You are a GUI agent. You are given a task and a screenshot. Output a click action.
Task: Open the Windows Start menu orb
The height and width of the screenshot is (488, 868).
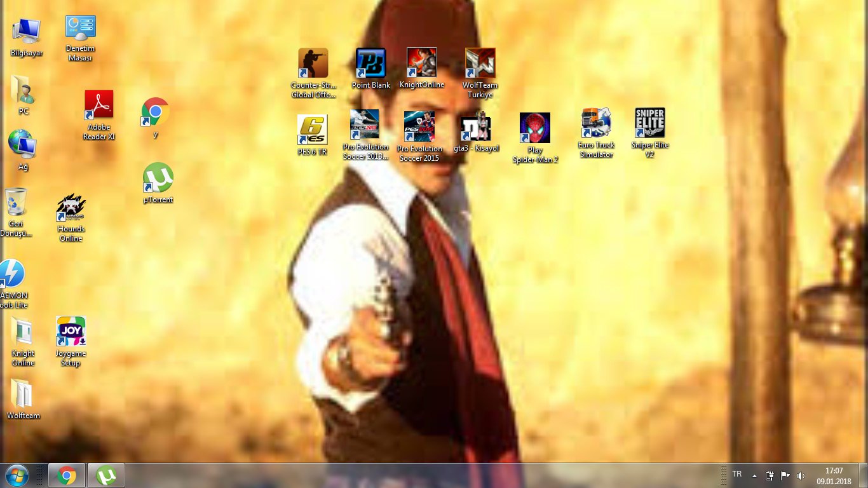(x=17, y=475)
